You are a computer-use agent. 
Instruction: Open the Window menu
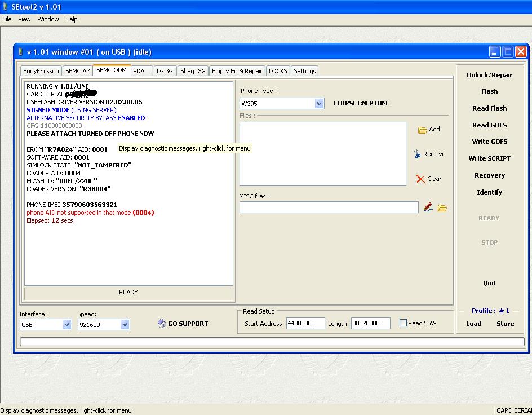48,19
